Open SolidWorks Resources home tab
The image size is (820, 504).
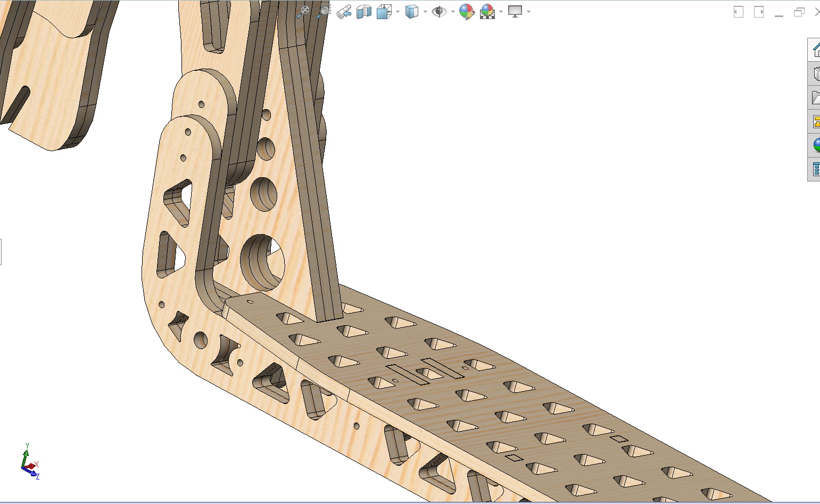coord(815,50)
